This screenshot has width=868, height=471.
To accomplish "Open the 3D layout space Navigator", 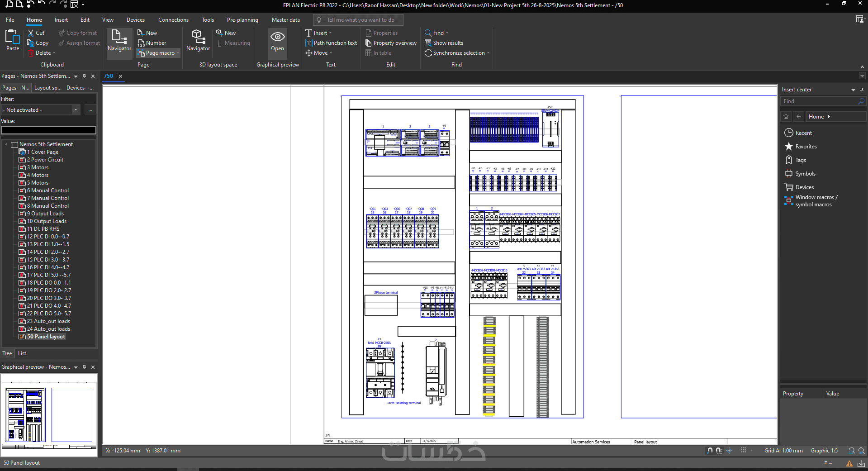I will pos(198,41).
